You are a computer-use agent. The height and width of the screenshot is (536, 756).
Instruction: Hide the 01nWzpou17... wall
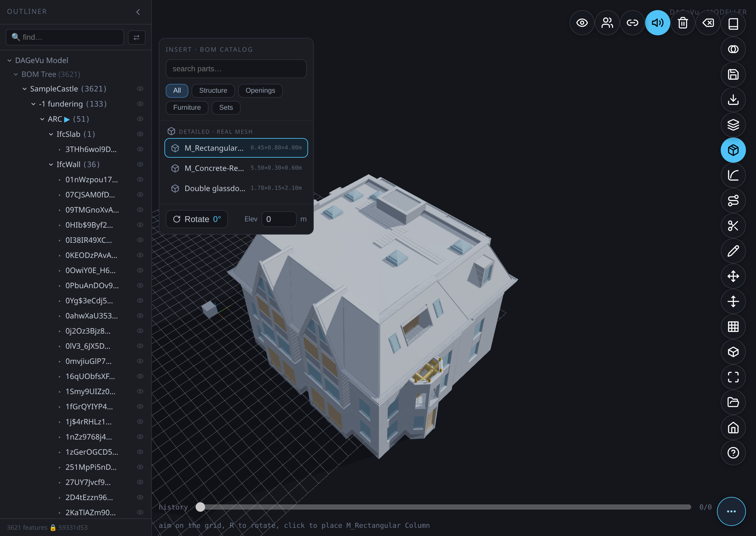140,179
